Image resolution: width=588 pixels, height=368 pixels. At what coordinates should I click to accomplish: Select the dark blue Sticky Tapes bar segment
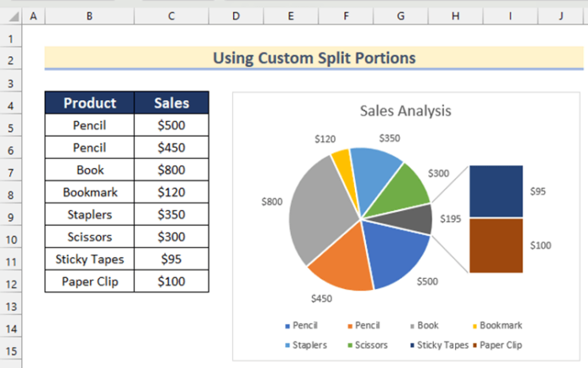click(495, 192)
